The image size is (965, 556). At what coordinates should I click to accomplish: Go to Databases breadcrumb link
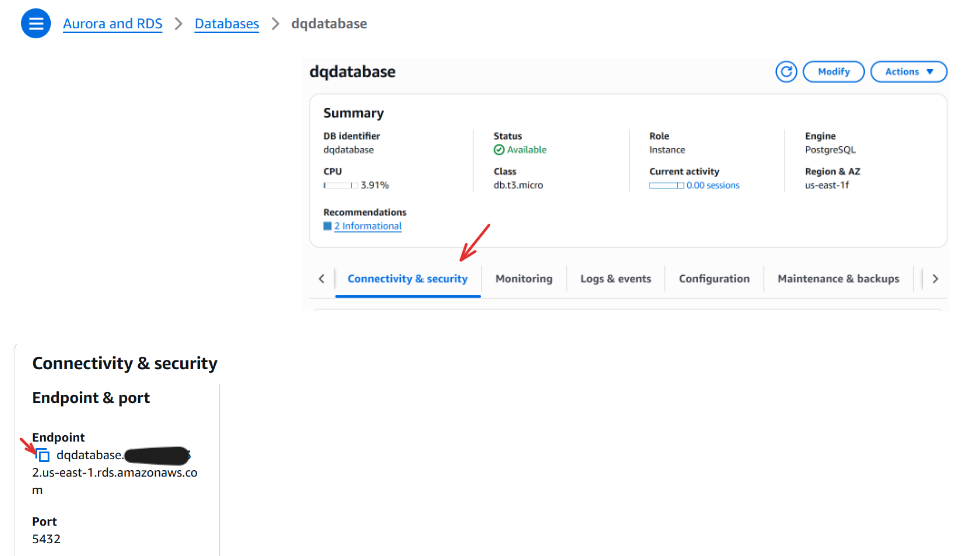coord(226,23)
